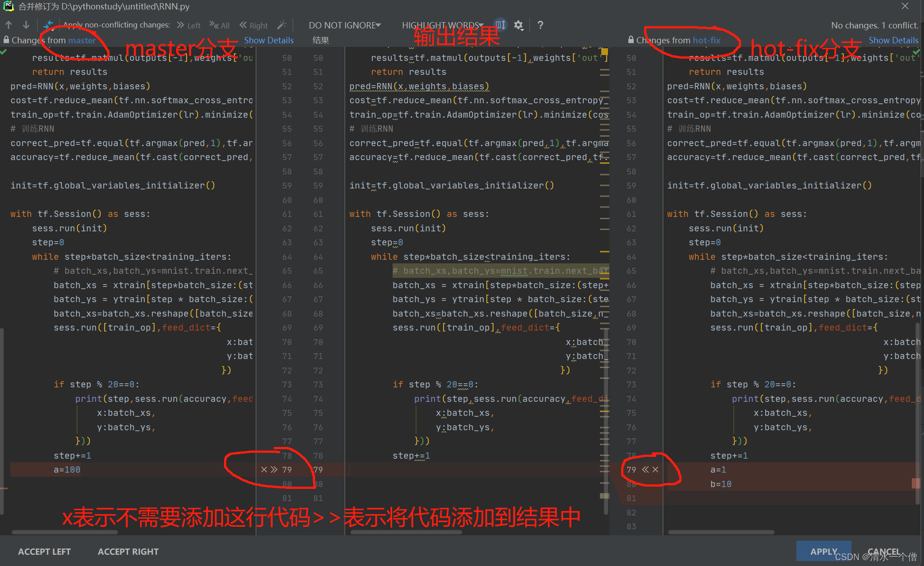Open the DO NOT IGNORE dropdown
924x566 pixels.
click(x=344, y=25)
